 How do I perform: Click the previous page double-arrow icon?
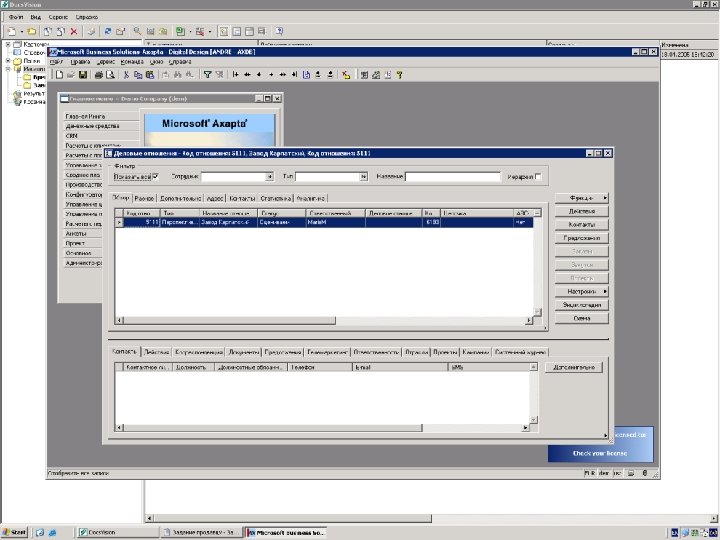point(247,74)
